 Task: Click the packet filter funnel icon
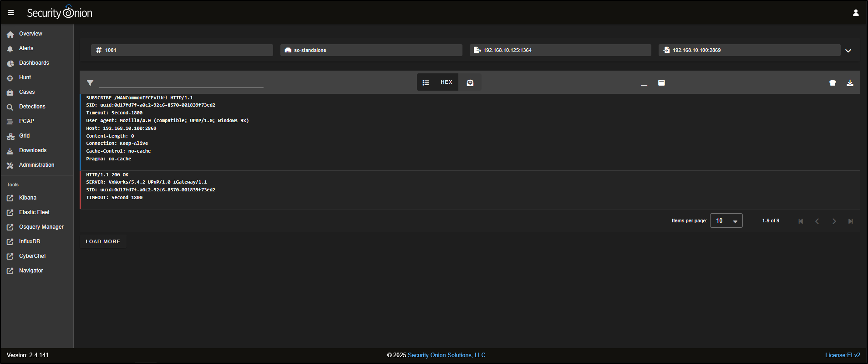coord(90,83)
